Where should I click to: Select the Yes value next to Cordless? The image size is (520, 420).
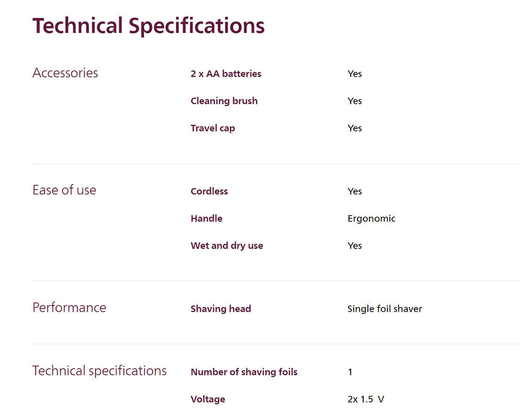pyautogui.click(x=355, y=191)
